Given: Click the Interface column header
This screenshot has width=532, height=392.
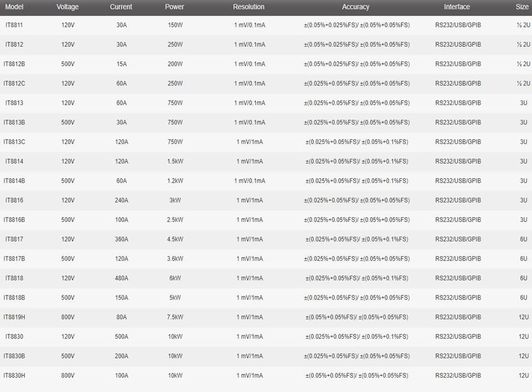Looking at the screenshot, I should (x=457, y=7).
